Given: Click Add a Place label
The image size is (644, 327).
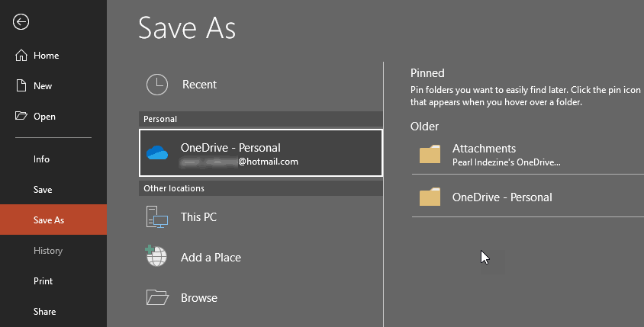Looking at the screenshot, I should 211,257.
